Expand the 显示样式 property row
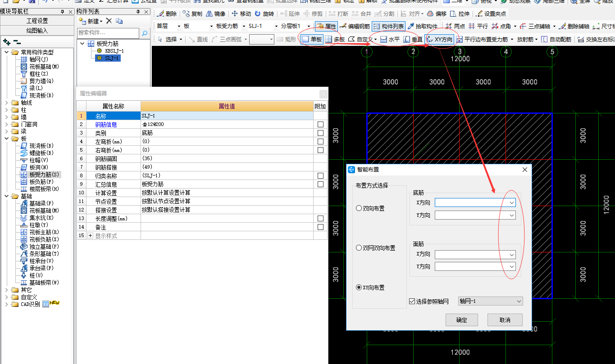This screenshot has width=615, height=364. tap(90, 236)
